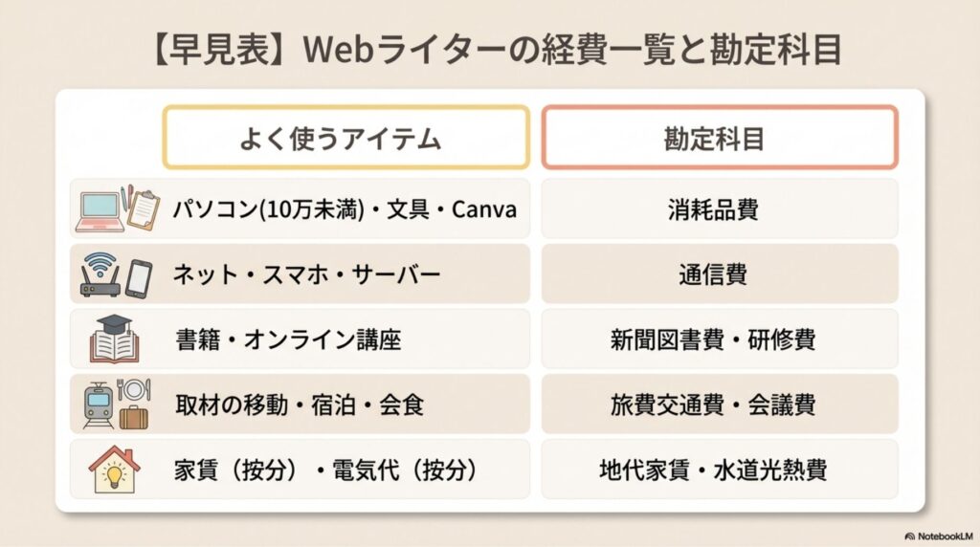Click the Wi-Fi router and smartphone icon
This screenshot has width=980, height=547.
point(115,274)
